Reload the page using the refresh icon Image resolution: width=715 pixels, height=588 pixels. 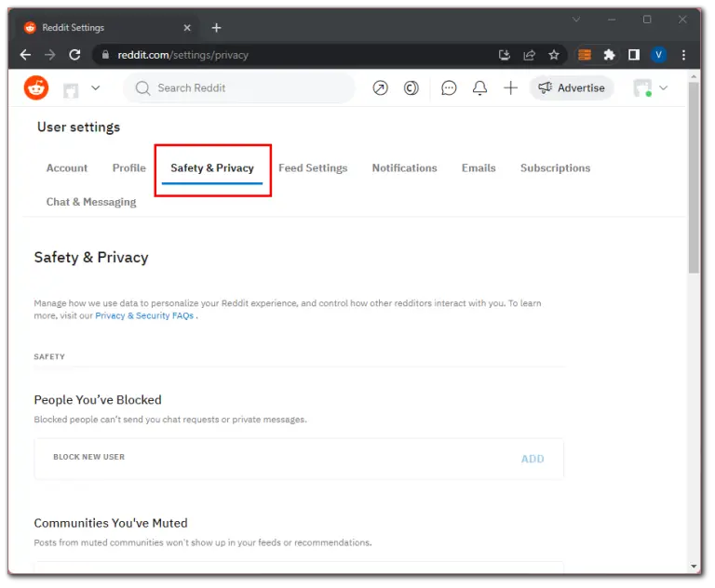(74, 55)
